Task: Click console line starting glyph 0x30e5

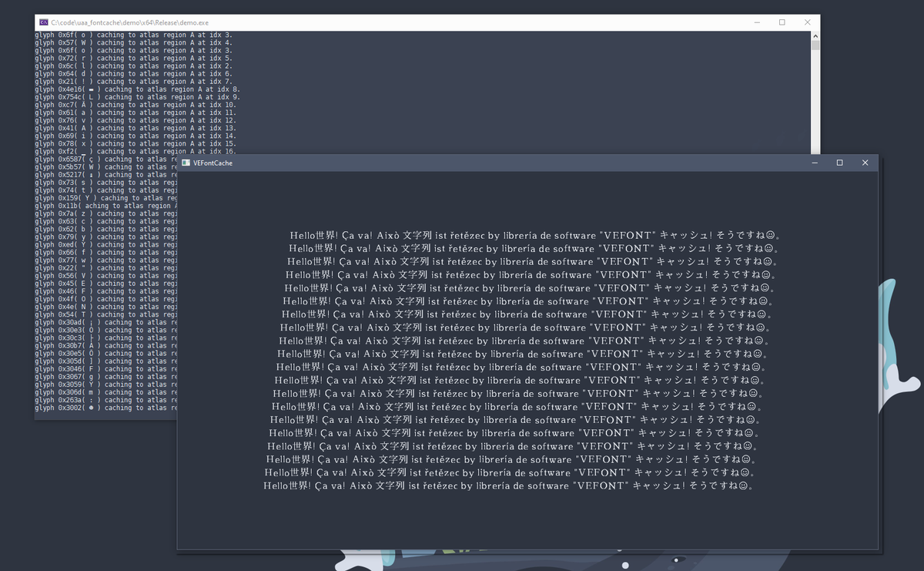Action: click(106, 354)
